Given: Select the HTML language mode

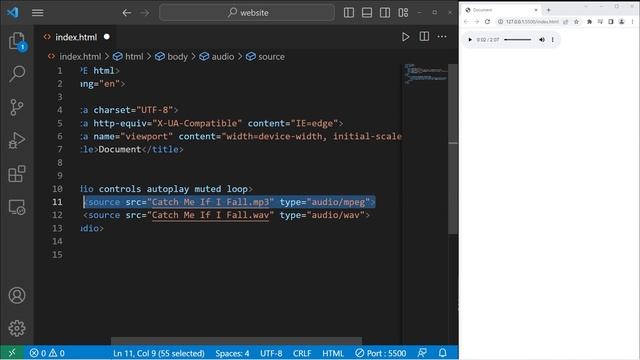Looking at the screenshot, I should tap(333, 353).
